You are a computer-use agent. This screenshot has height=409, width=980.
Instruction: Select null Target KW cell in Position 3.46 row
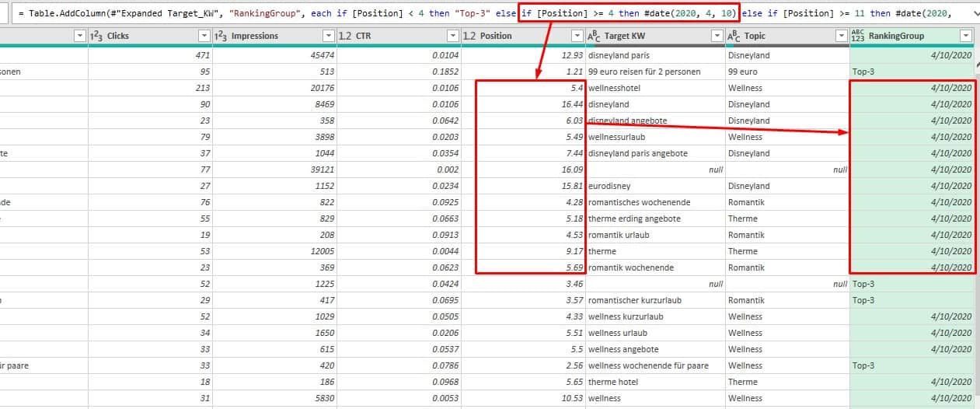[655, 284]
